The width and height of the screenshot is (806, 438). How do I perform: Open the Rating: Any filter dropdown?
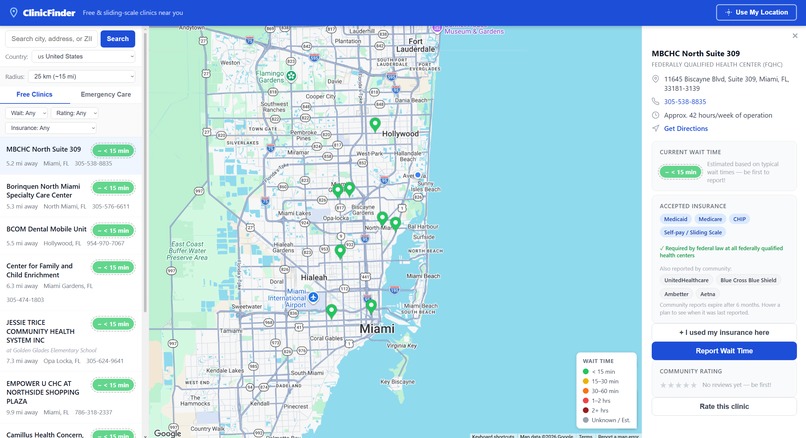point(75,113)
